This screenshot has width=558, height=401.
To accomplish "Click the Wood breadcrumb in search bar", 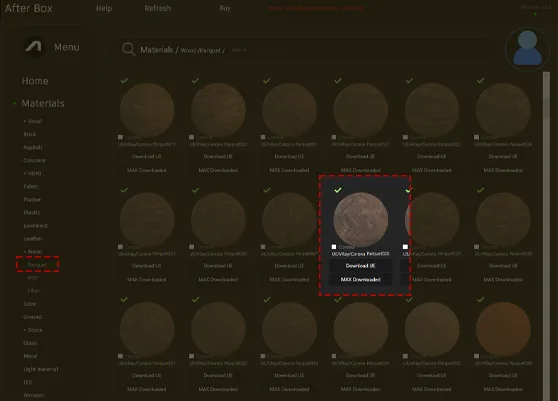I will click(x=188, y=51).
